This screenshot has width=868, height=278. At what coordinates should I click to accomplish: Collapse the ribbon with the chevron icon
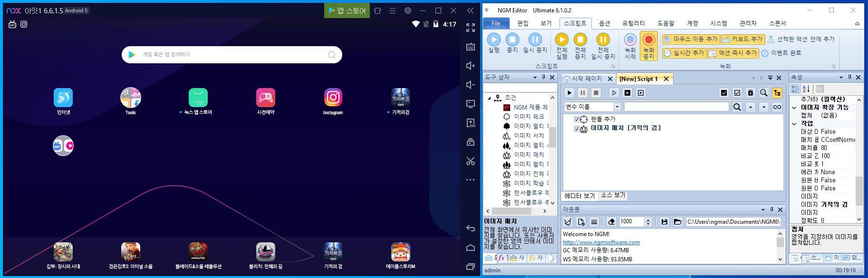coord(857,23)
